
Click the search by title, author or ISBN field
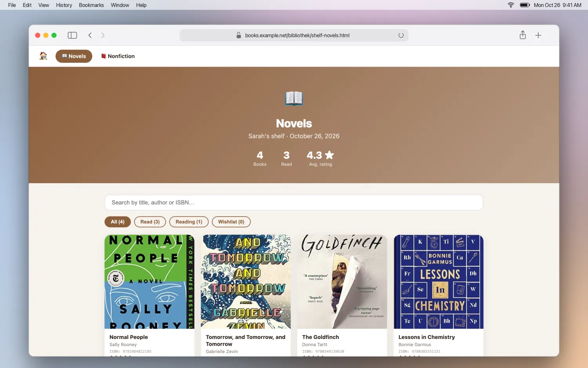[x=294, y=202]
